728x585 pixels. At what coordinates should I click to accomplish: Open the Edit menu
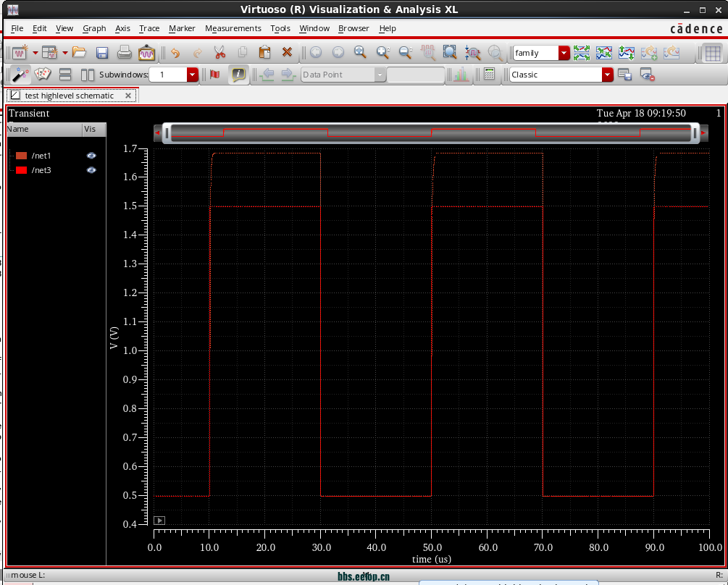[39, 28]
